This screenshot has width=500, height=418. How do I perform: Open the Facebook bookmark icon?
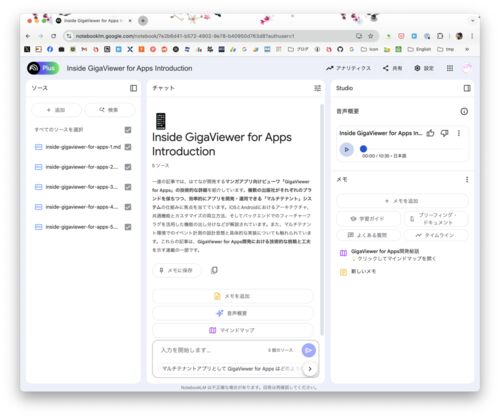tap(50, 49)
